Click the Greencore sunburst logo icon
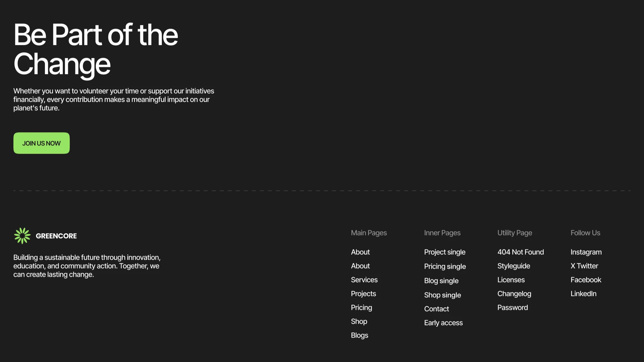644x362 pixels. 22,236
